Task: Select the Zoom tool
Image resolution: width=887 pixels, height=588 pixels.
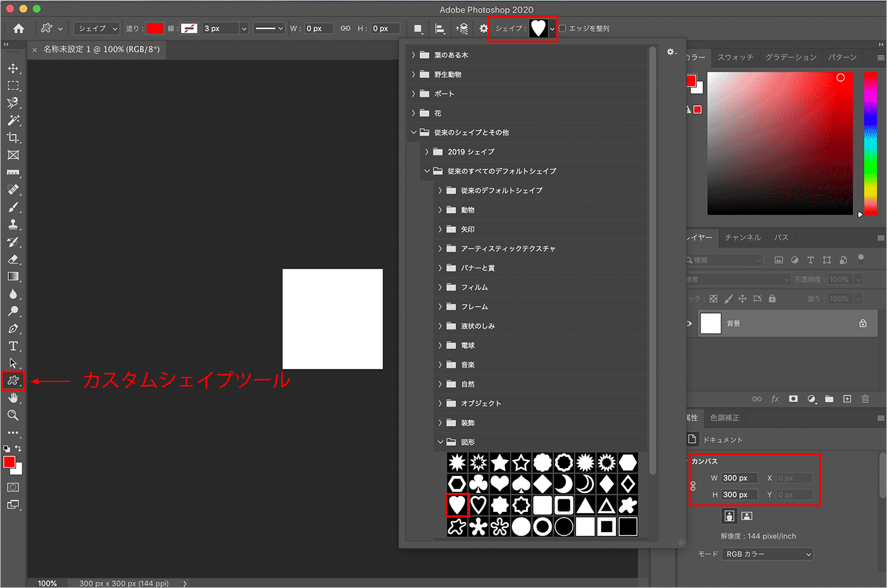Action: coord(13,415)
